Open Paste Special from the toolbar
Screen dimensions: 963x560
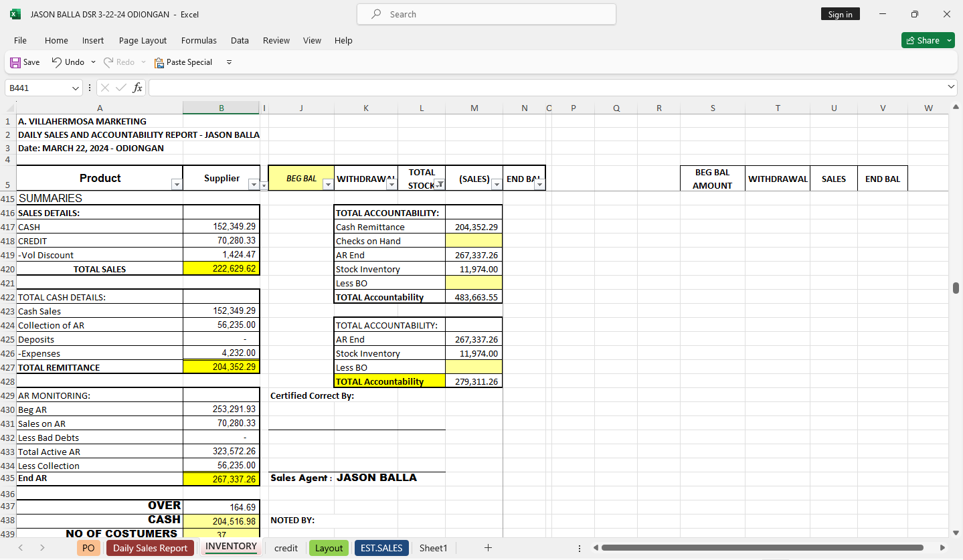(x=183, y=62)
